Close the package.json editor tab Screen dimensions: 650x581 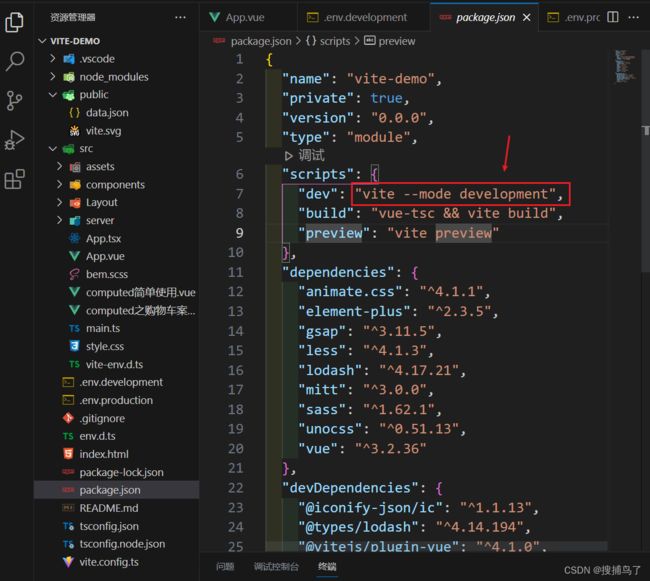(x=526, y=17)
